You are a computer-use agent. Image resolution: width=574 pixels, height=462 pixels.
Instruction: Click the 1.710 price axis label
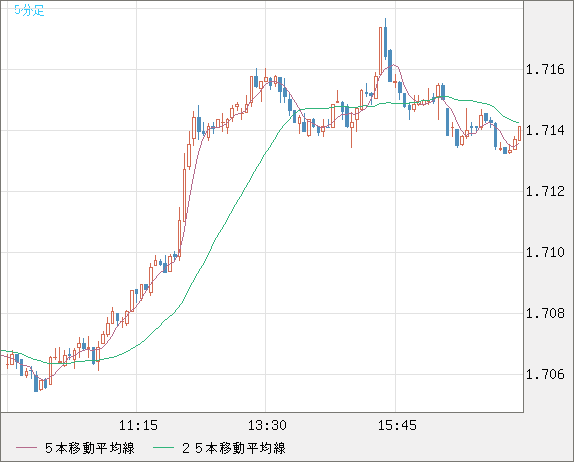click(545, 252)
